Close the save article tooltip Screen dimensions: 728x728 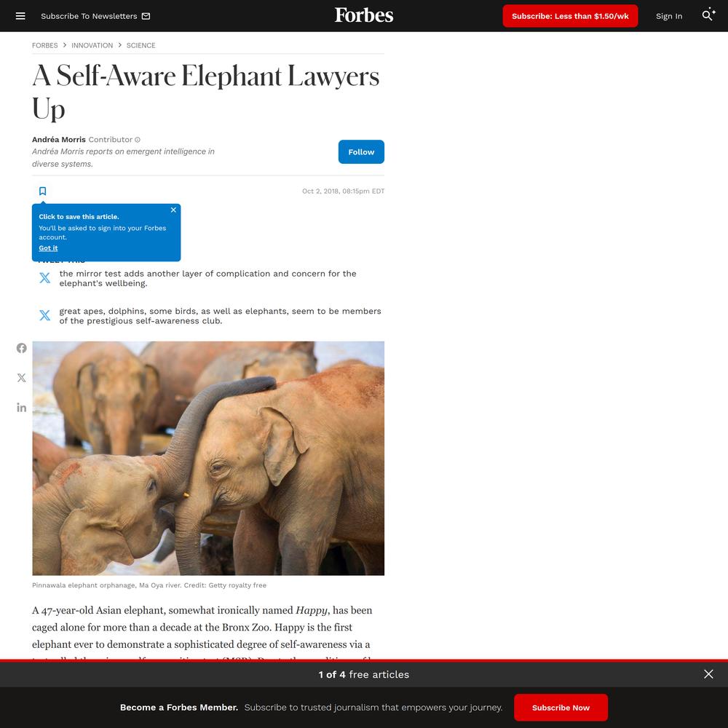coord(173,210)
